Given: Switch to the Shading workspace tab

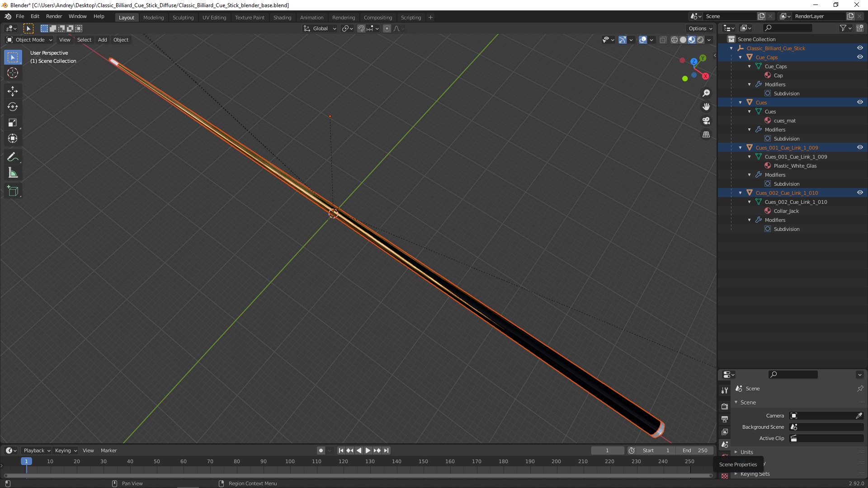Looking at the screenshot, I should pos(282,17).
